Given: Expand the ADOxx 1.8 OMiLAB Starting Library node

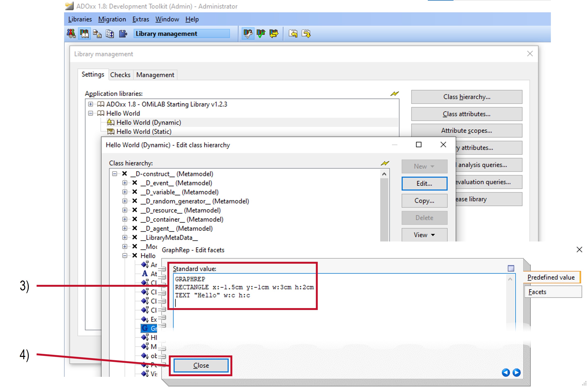Looking at the screenshot, I should click(x=91, y=104).
